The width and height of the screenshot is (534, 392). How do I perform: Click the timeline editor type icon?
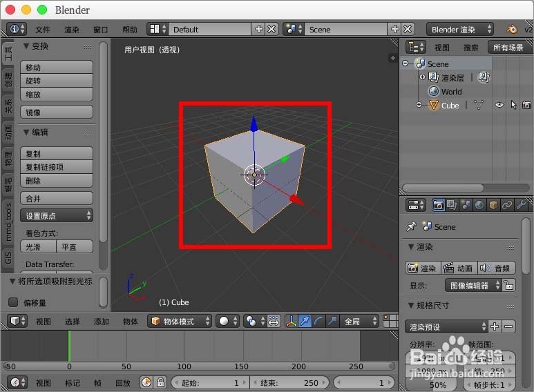17,382
